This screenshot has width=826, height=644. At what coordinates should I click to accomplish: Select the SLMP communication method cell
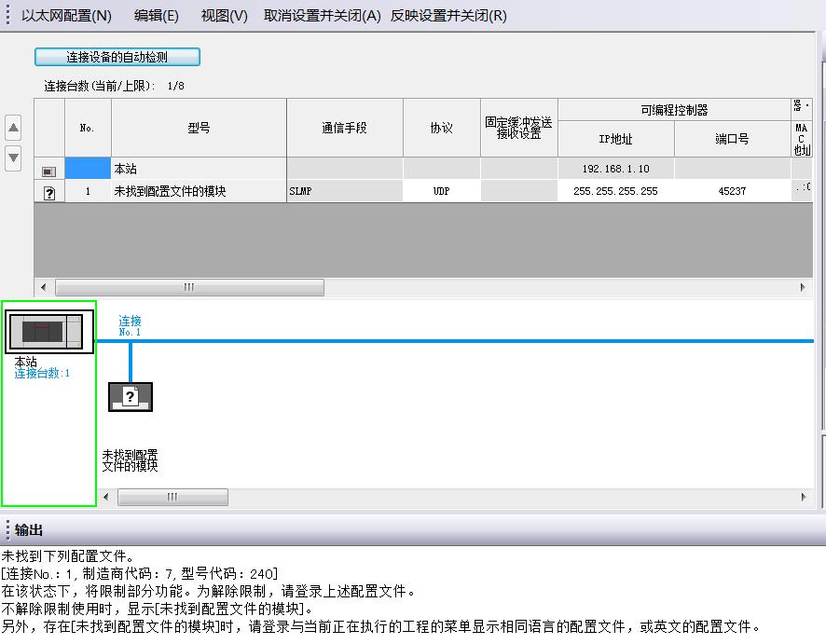point(344,191)
